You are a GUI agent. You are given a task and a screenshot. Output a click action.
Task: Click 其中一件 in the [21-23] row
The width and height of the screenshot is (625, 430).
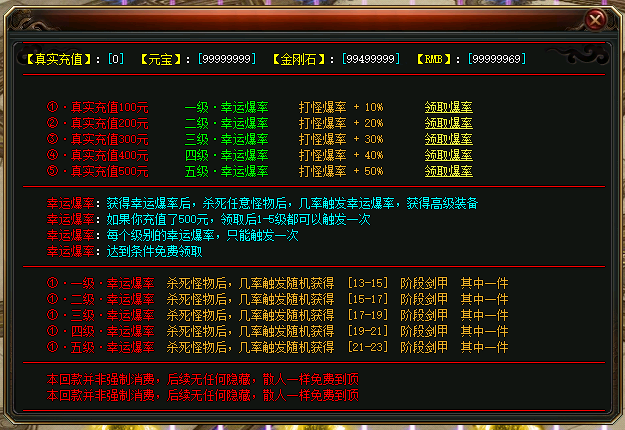[484, 347]
